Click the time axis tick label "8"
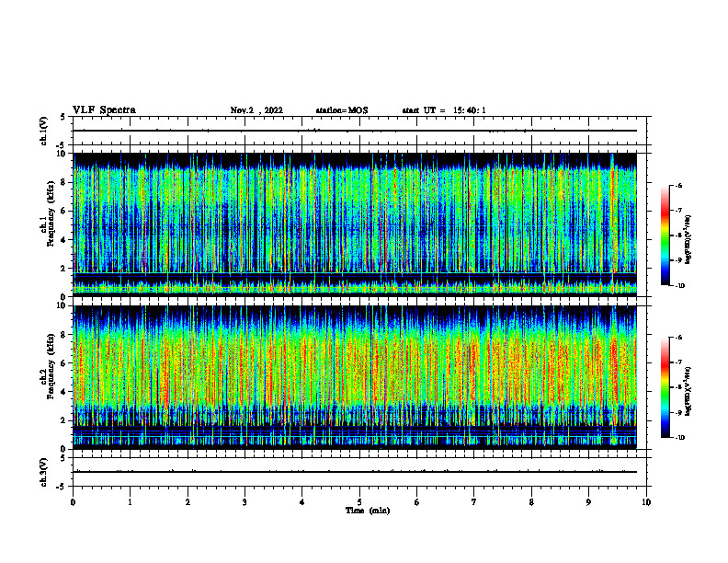The height and width of the screenshot is (563, 728). (x=531, y=502)
